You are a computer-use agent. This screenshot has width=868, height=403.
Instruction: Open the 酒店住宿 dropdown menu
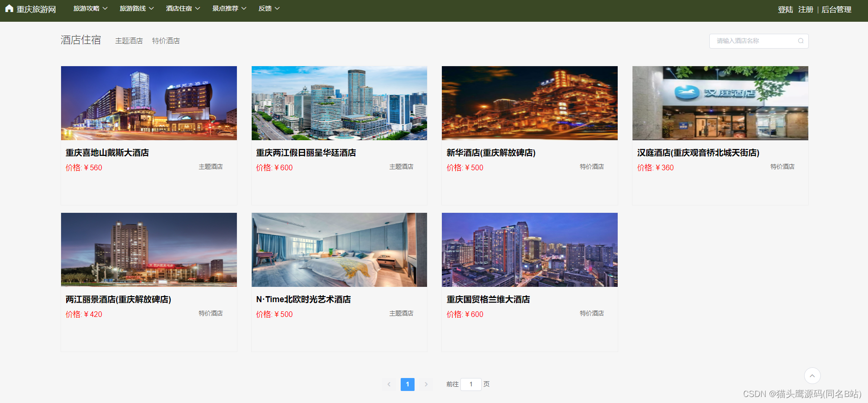(x=183, y=8)
